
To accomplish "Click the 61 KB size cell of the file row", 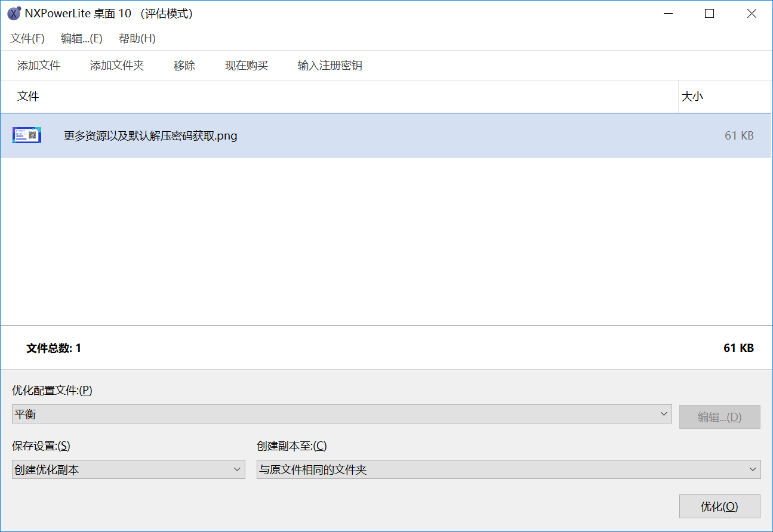I will click(x=739, y=136).
